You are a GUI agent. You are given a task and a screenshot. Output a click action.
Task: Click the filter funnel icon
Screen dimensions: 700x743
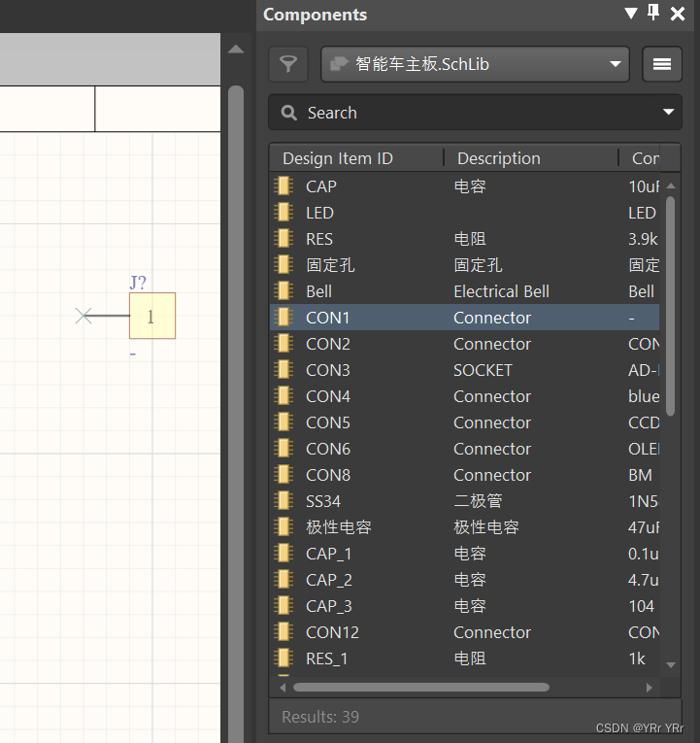(288, 64)
